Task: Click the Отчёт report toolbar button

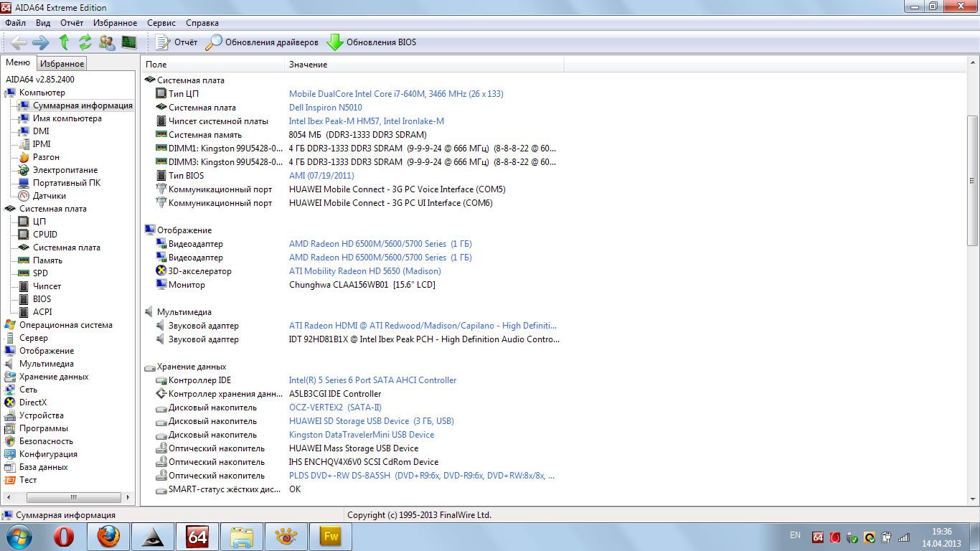Action: tap(176, 42)
